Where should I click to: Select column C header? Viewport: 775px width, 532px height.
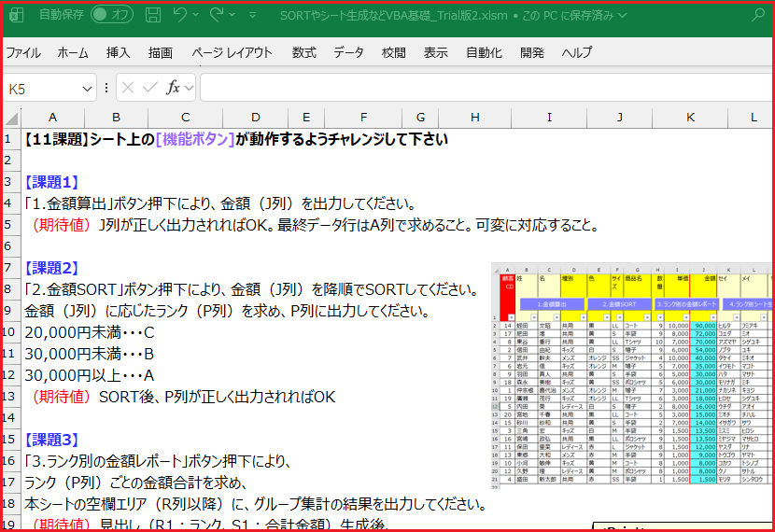(x=186, y=118)
